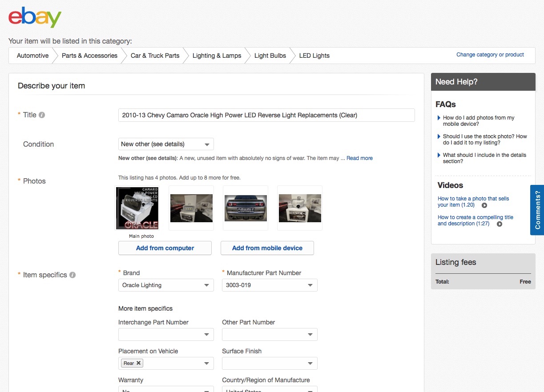
Task: Open How to create a compelling title link
Action: 475,220
